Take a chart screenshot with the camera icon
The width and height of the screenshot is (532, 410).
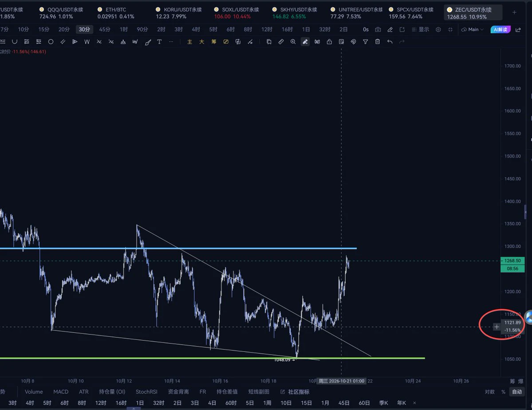click(378, 30)
